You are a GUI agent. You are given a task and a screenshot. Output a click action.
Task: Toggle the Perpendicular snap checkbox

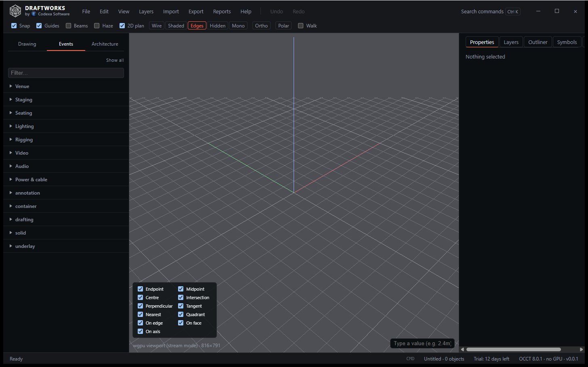click(x=141, y=306)
